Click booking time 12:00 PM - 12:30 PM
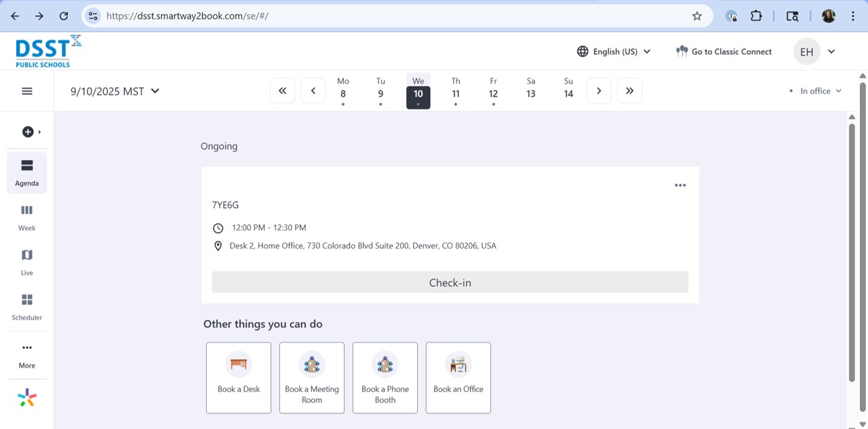 269,228
